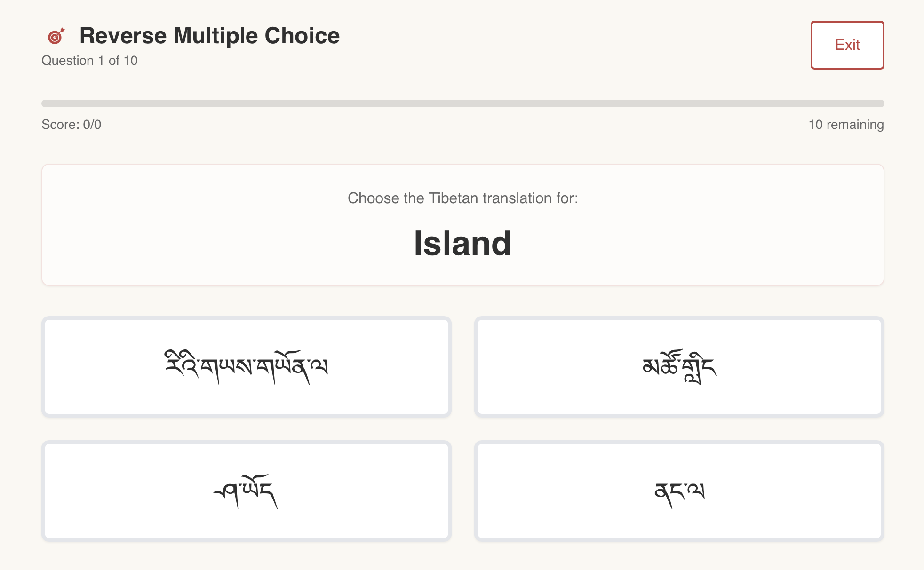Click the Question 1 of 10 label

[x=89, y=61]
